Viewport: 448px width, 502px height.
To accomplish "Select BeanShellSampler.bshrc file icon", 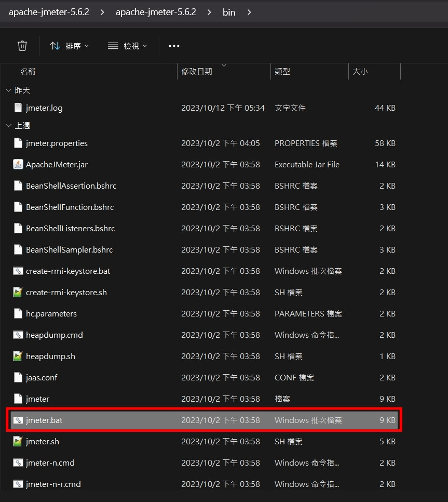I will coord(18,249).
